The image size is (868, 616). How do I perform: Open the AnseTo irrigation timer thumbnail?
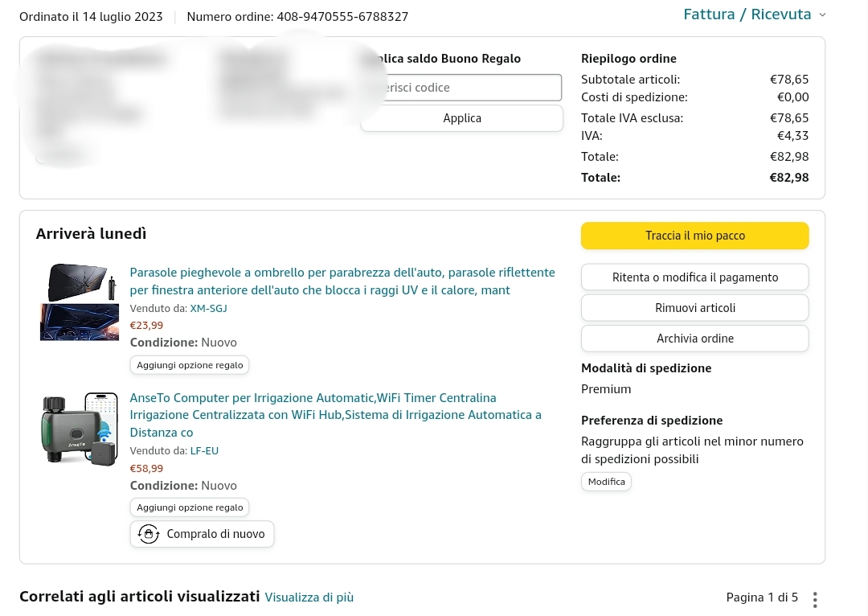click(x=80, y=429)
